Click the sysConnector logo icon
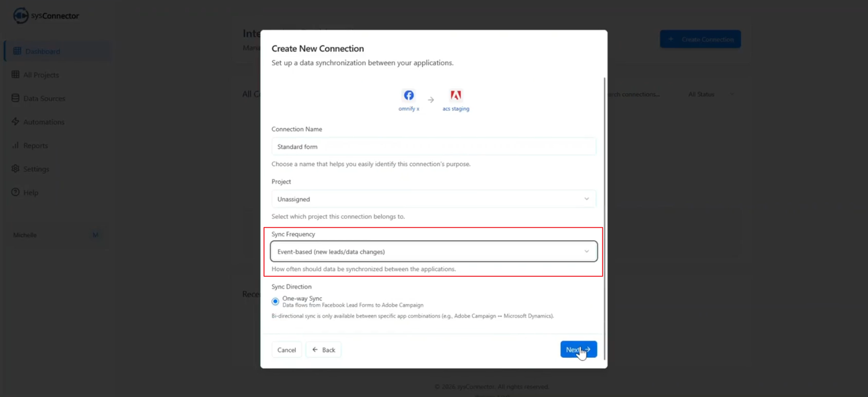 (x=20, y=16)
